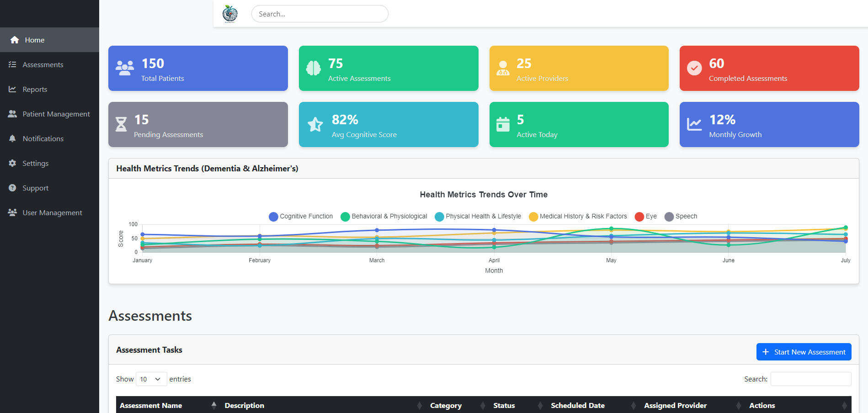Open the Home menu item
The image size is (868, 413).
(49, 40)
